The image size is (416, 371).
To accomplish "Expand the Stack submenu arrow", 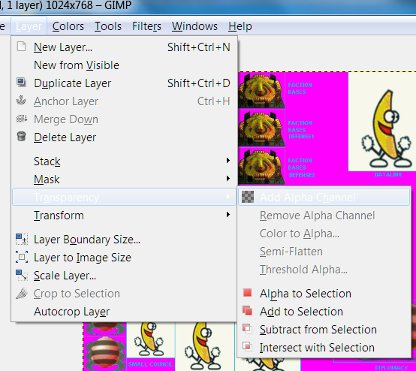I will pyautogui.click(x=228, y=161).
